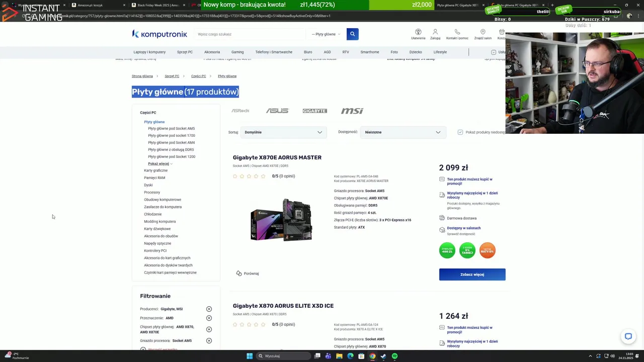This screenshot has width=644, height=362.
Task: Open Procesory category
Action: coord(152,193)
